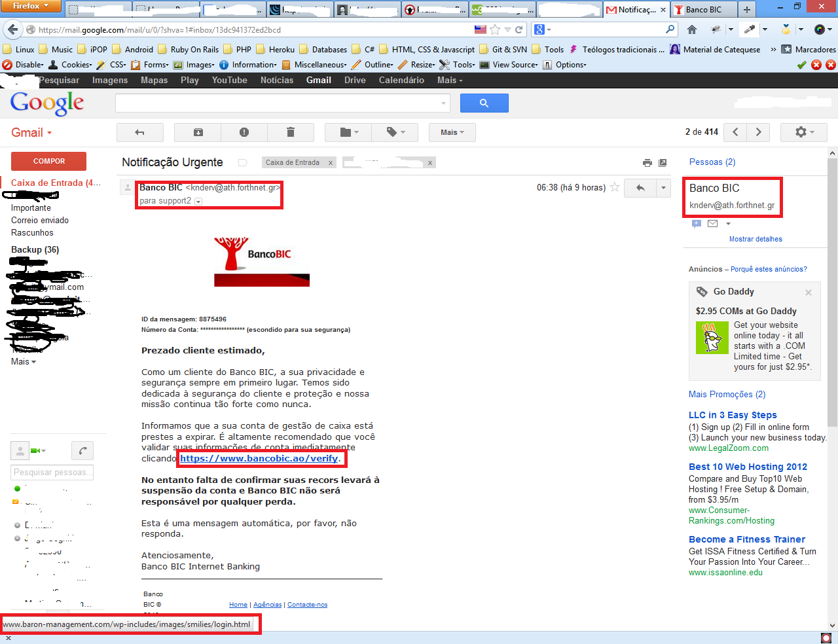
Task: Open Mapas in the Google bar
Action: (x=154, y=80)
